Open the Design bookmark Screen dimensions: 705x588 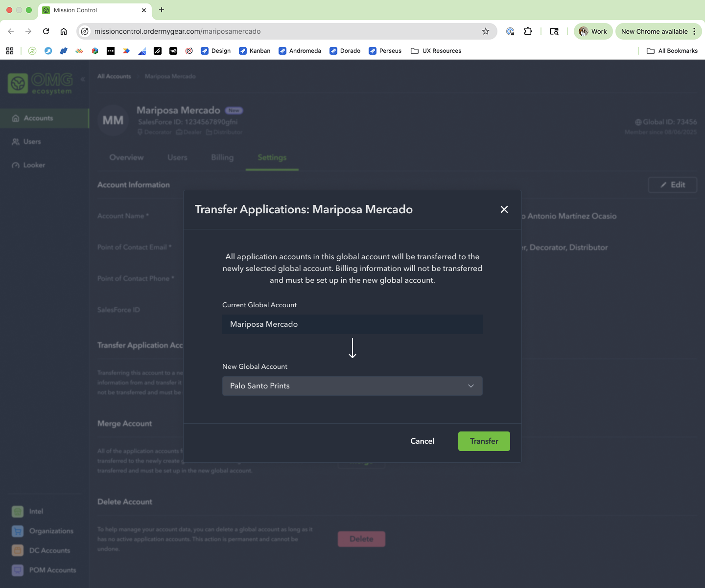pos(215,51)
